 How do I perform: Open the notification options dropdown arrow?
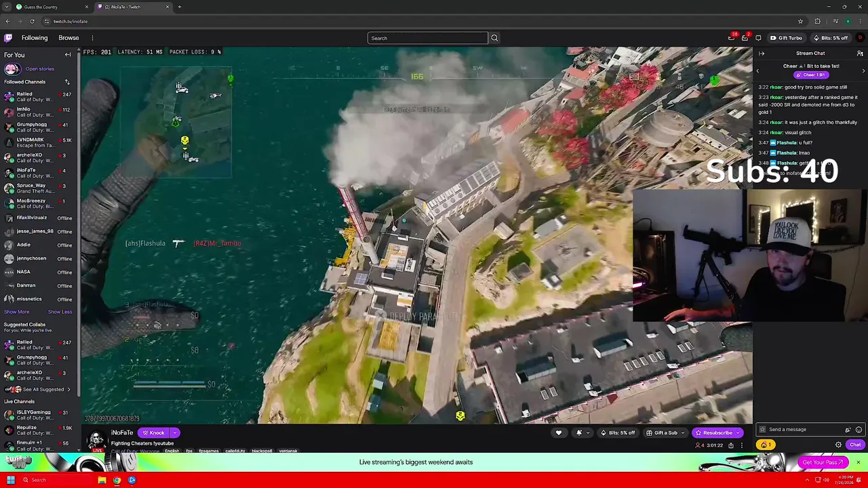(x=587, y=433)
